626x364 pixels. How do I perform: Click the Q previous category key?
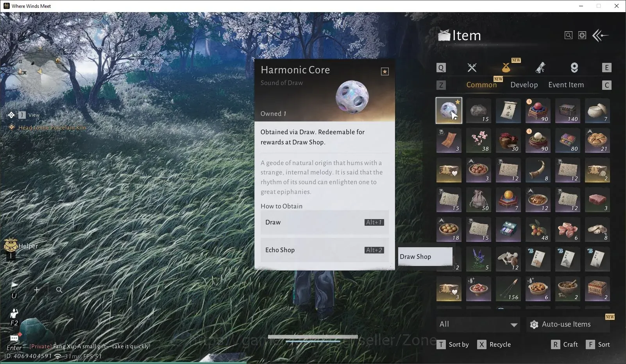tap(441, 68)
